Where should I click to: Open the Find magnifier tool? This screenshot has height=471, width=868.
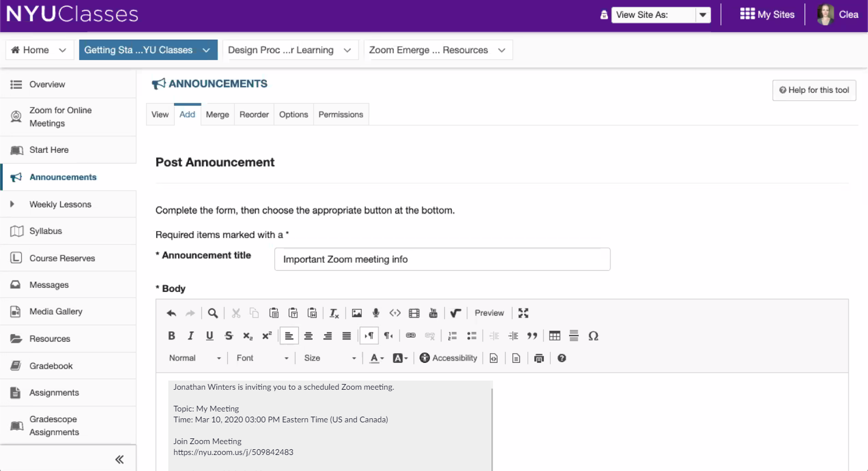tap(212, 313)
